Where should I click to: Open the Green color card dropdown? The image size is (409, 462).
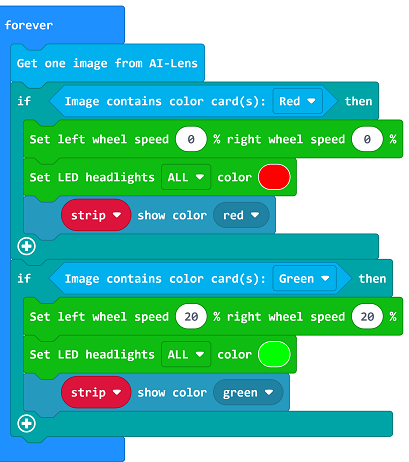coord(304,278)
